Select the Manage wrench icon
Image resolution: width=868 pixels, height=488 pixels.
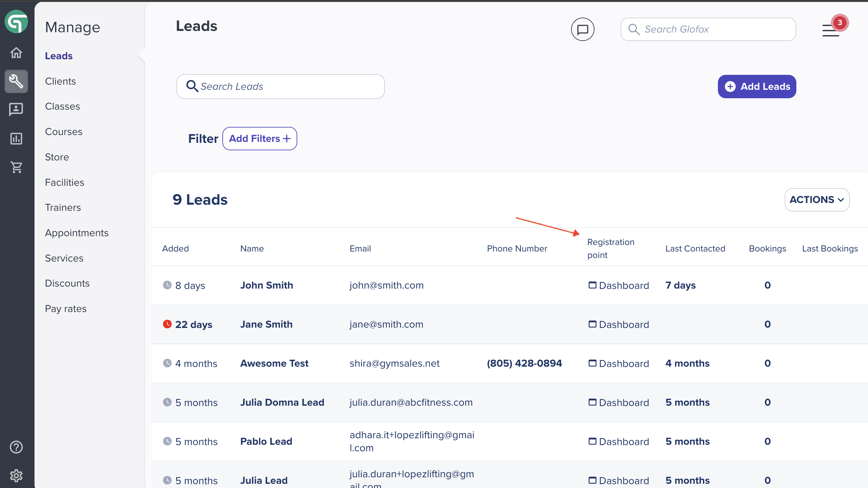[x=16, y=81]
